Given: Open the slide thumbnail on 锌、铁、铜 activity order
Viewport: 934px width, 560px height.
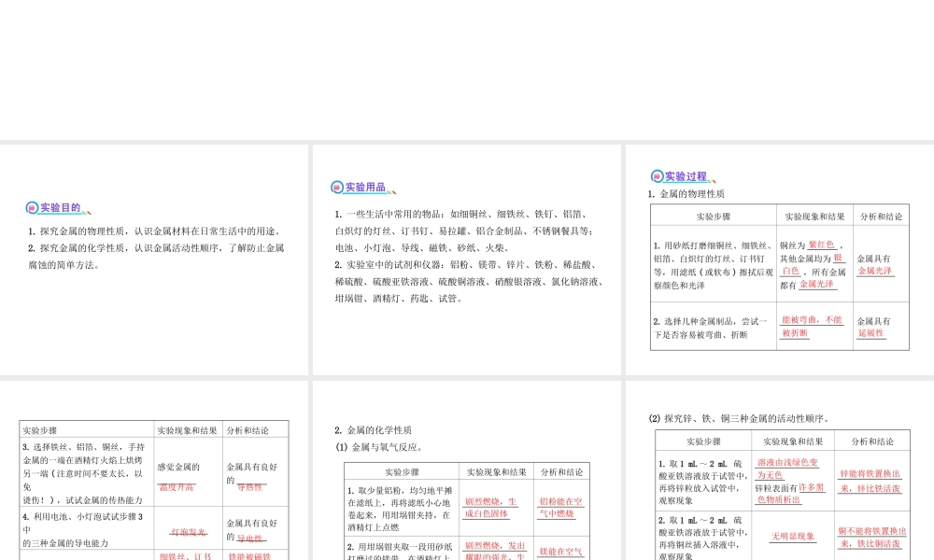Looking at the screenshot, I should pos(780,470).
